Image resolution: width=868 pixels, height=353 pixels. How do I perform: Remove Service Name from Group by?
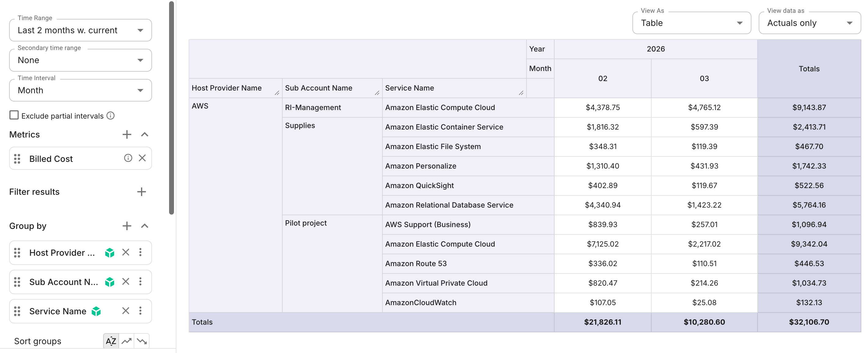125,311
